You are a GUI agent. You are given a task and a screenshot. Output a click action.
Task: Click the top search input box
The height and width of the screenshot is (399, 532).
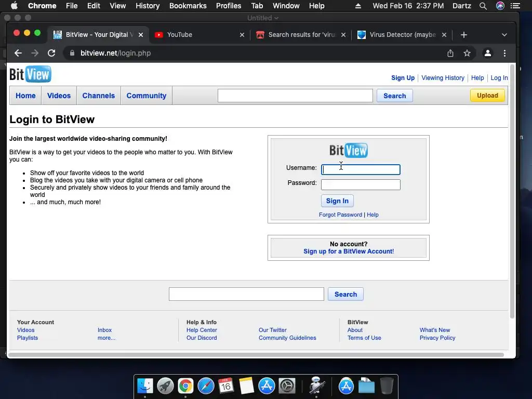[295, 96]
